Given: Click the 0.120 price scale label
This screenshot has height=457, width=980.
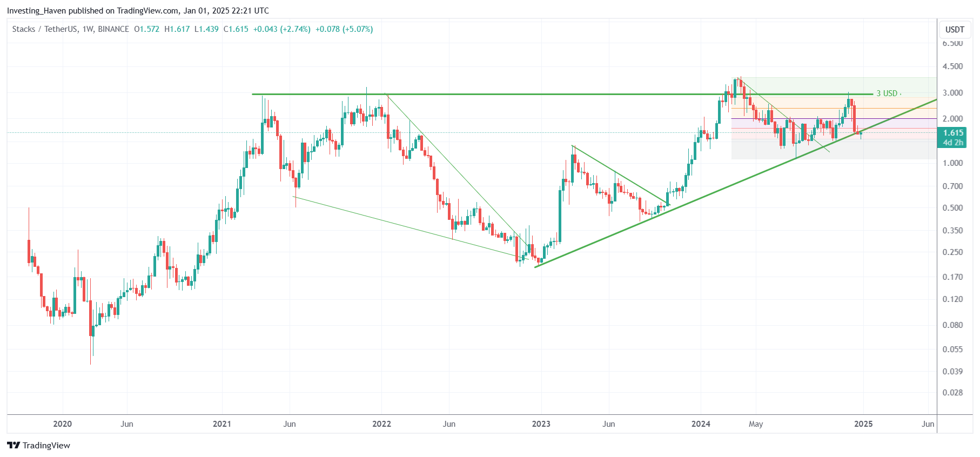Looking at the screenshot, I should pyautogui.click(x=952, y=299).
